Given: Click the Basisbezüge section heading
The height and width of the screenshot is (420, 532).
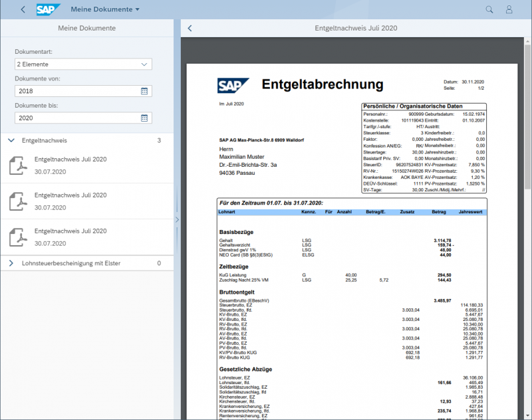Looking at the screenshot, I should point(237,232).
